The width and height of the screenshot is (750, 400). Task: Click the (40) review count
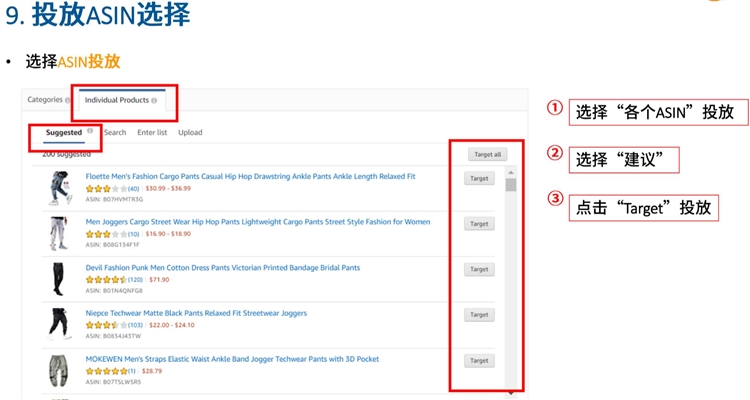(x=133, y=189)
